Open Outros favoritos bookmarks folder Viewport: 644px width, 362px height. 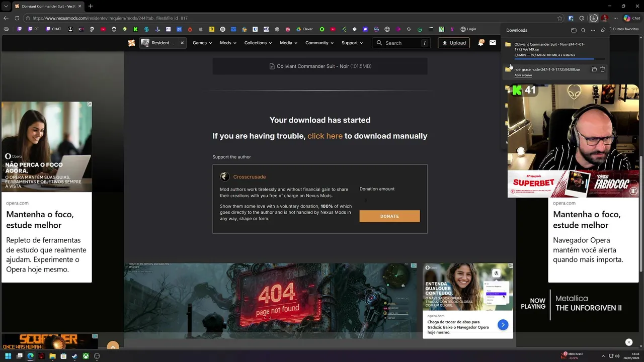pos(623,29)
